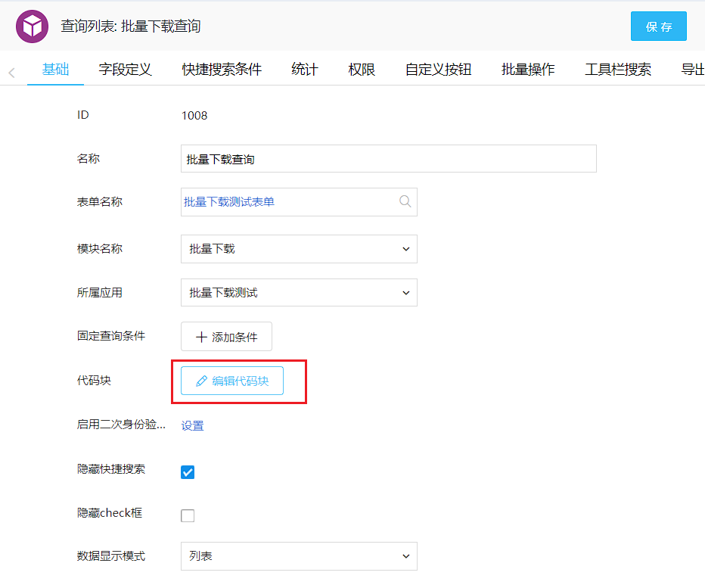Switch to the 基础 tab
This screenshot has height=588, width=705.
[x=56, y=70]
